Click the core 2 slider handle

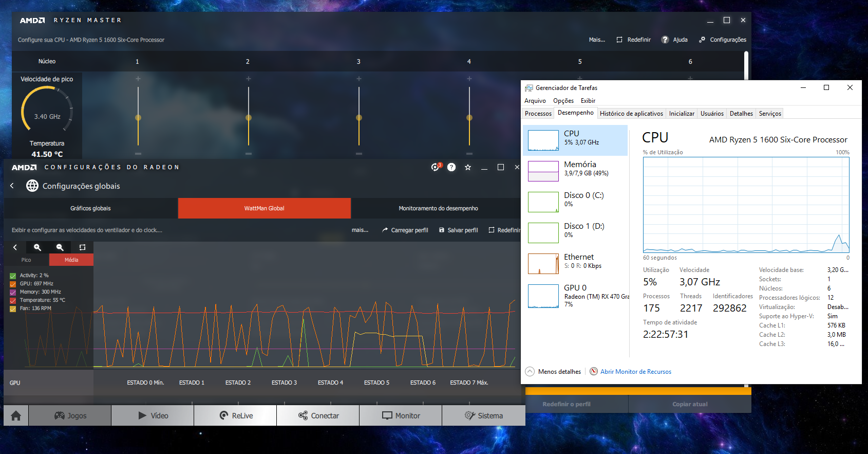pyautogui.click(x=249, y=118)
